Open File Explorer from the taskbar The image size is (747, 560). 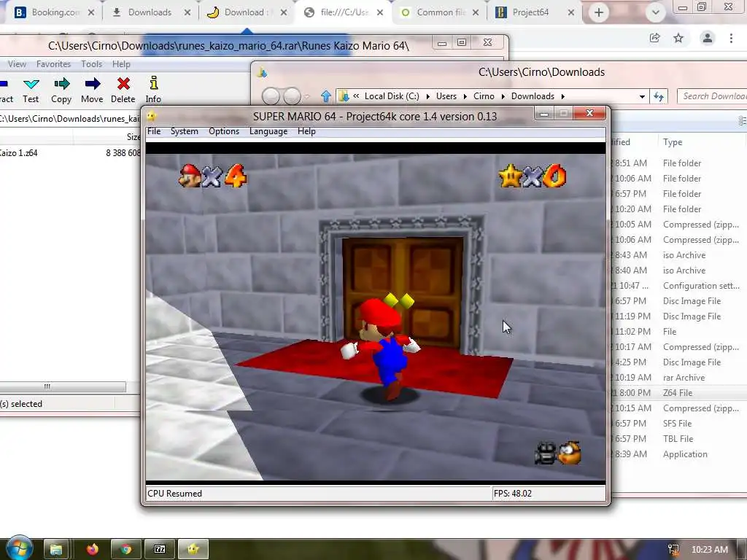pos(56,549)
